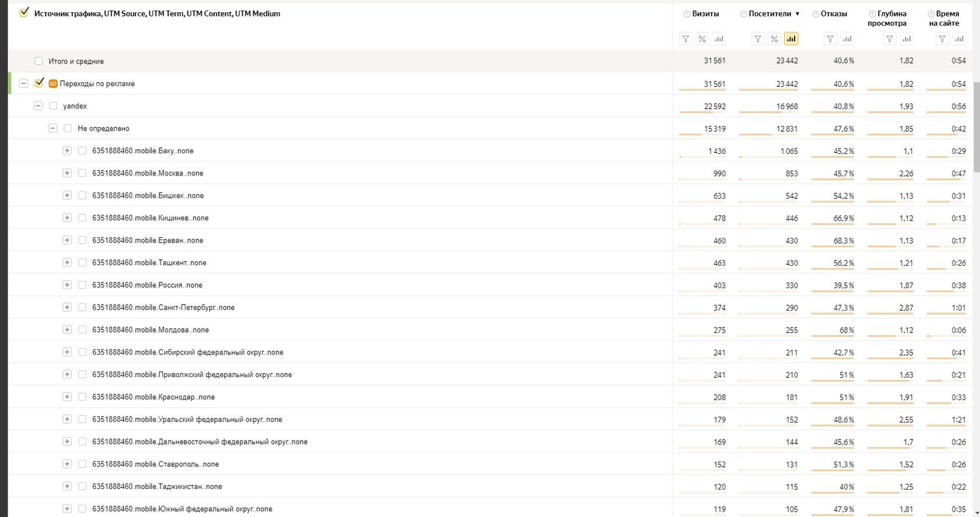
Task: Click help icon next to Отказы
Action: [x=816, y=14]
